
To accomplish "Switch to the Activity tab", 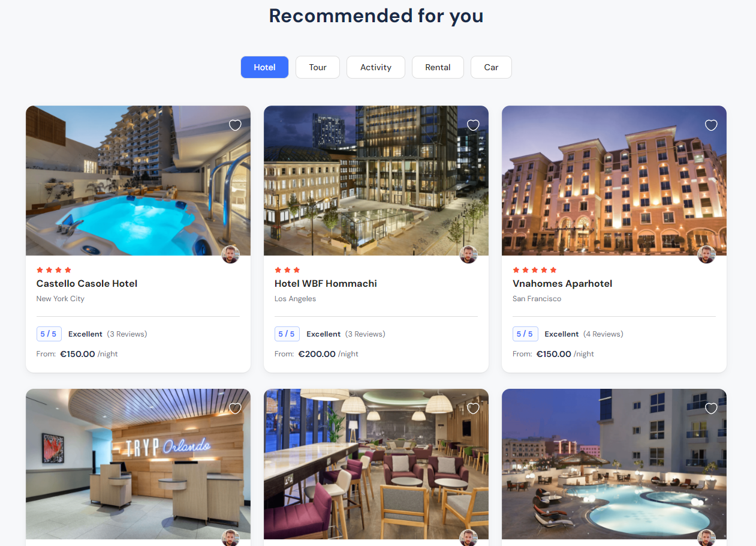I will tap(376, 67).
